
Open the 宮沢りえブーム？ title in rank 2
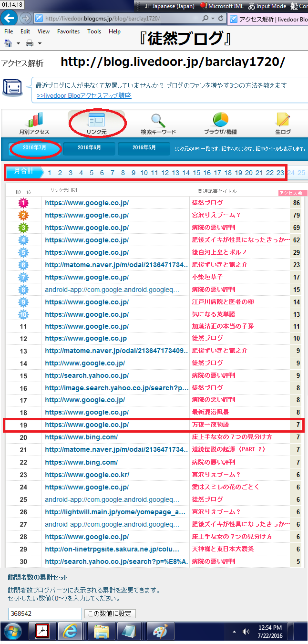tap(216, 215)
